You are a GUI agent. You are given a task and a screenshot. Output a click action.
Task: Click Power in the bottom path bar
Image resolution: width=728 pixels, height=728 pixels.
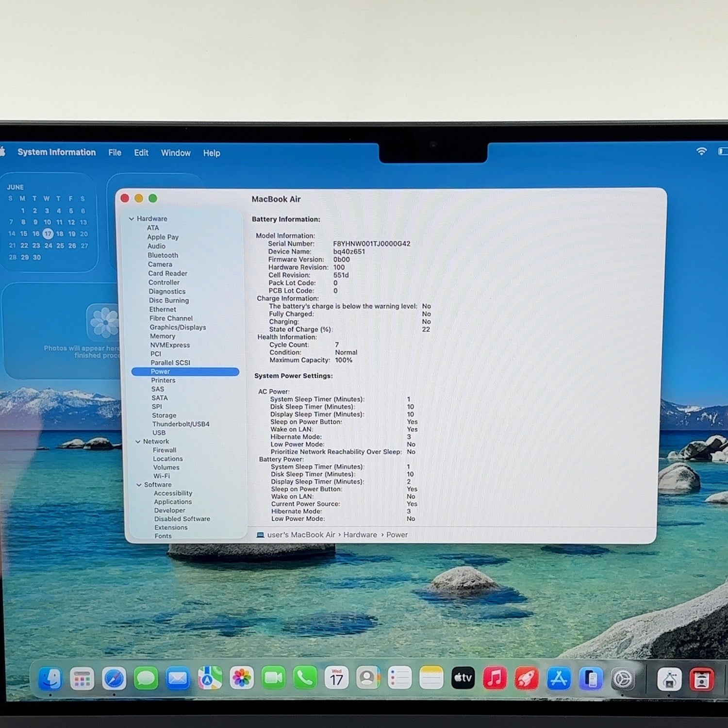coord(397,535)
